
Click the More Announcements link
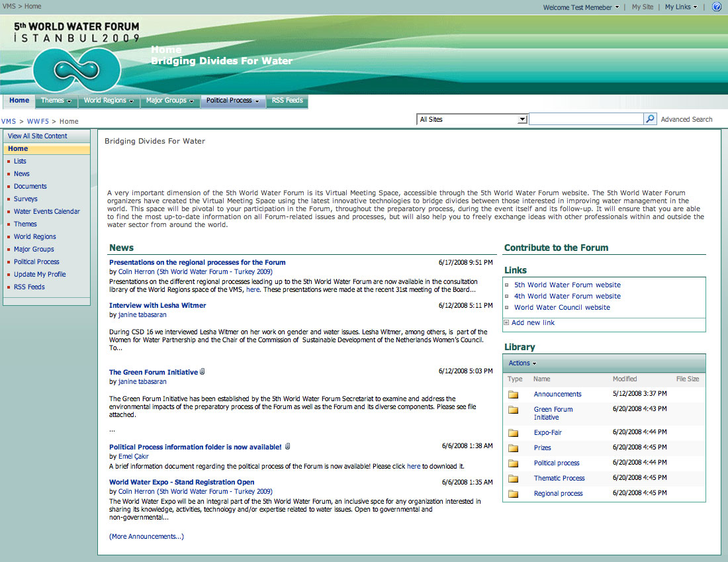click(146, 536)
